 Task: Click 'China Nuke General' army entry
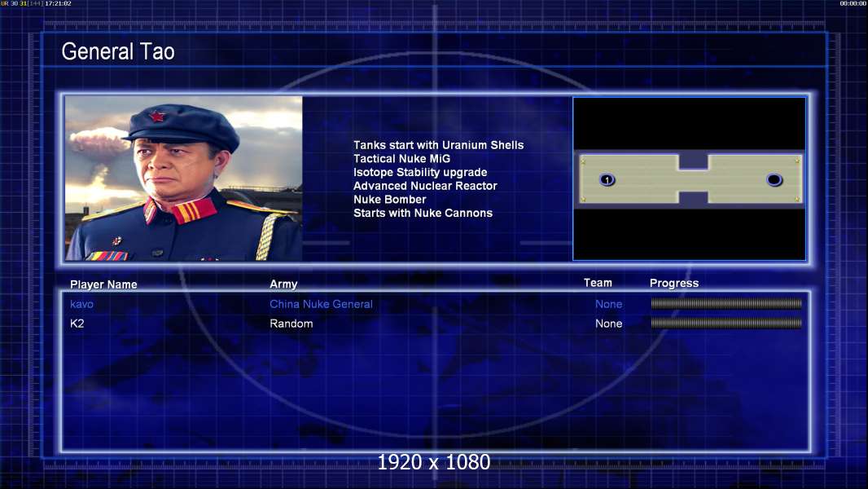point(321,304)
